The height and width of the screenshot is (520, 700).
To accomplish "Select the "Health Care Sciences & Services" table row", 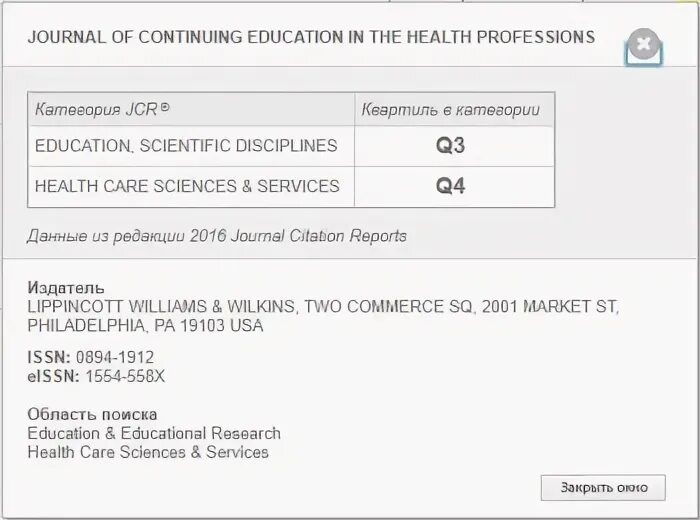I will pyautogui.click(x=187, y=186).
